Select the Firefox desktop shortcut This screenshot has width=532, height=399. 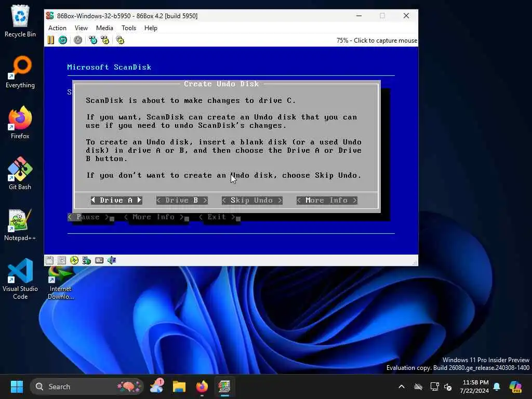[x=20, y=123]
